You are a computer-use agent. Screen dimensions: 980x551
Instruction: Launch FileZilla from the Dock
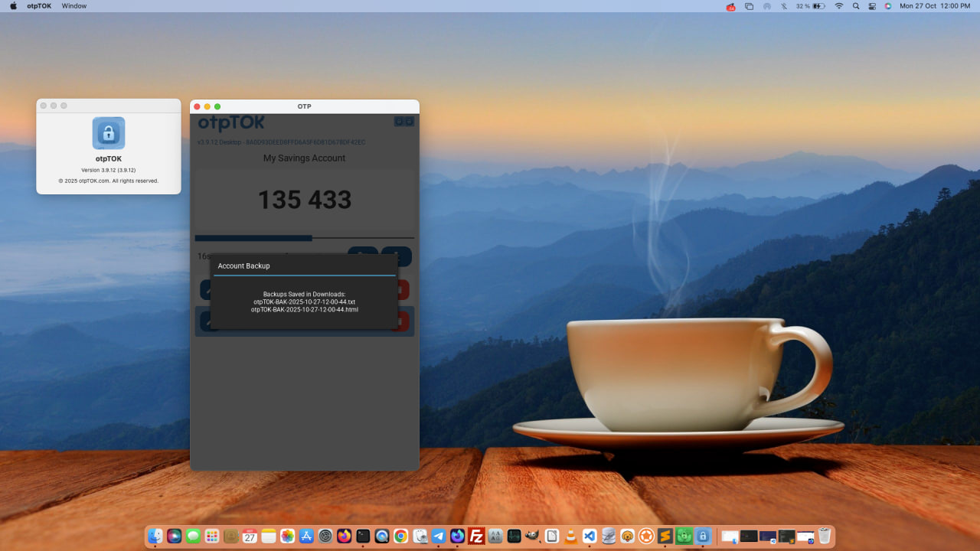pyautogui.click(x=476, y=536)
